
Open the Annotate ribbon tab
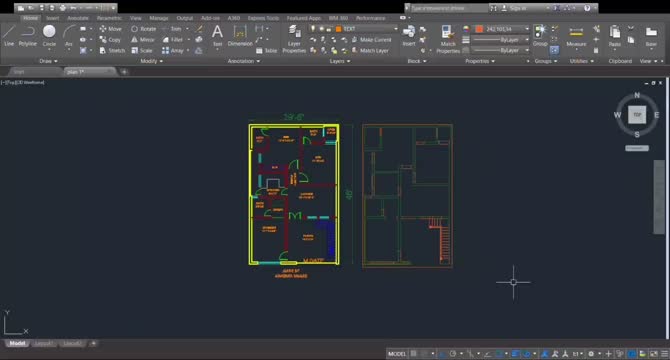pyautogui.click(x=78, y=18)
